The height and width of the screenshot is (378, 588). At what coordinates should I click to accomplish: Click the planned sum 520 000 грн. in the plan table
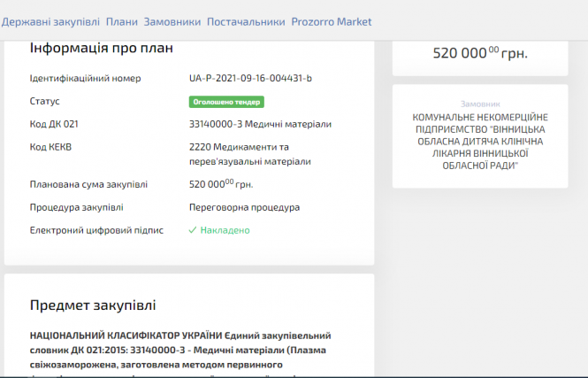221,184
